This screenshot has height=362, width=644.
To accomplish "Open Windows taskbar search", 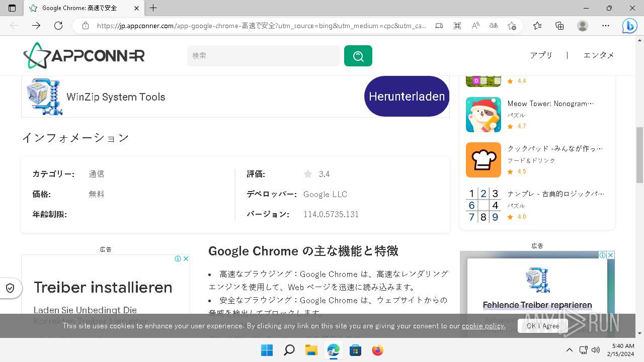I will point(289,350).
